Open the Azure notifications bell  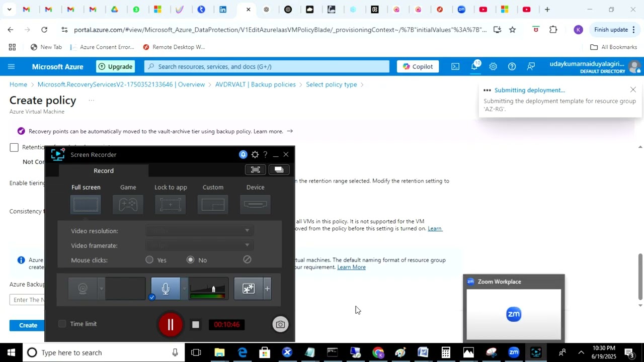(474, 66)
